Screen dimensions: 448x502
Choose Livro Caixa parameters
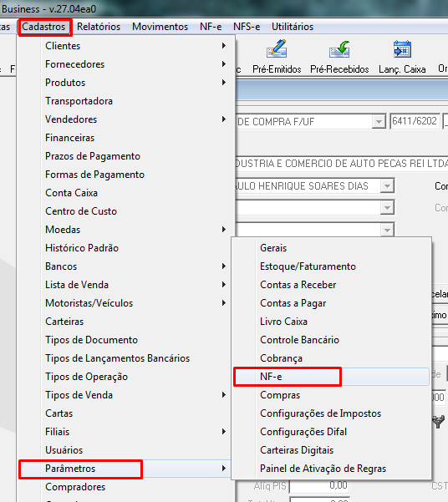(x=331, y=322)
